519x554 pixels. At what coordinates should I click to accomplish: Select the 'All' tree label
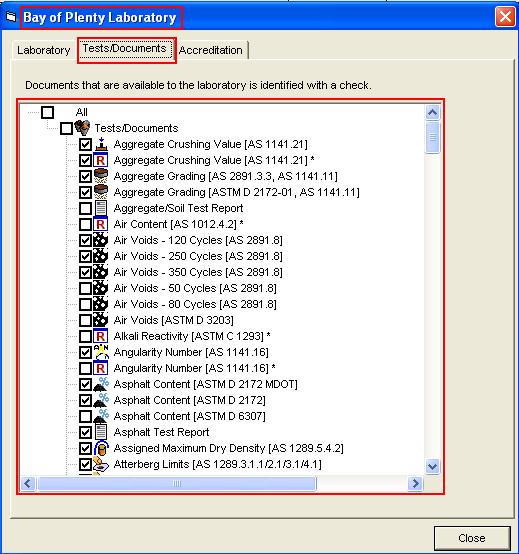tap(82, 112)
